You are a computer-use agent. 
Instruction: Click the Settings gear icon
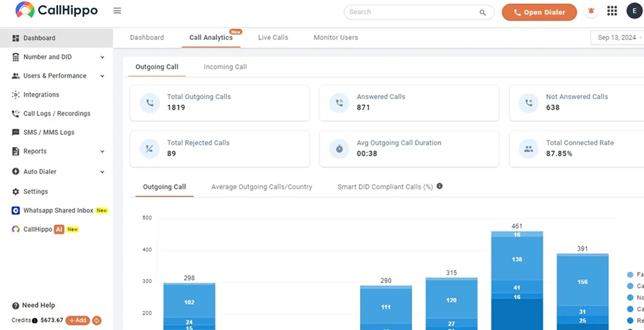(15, 191)
